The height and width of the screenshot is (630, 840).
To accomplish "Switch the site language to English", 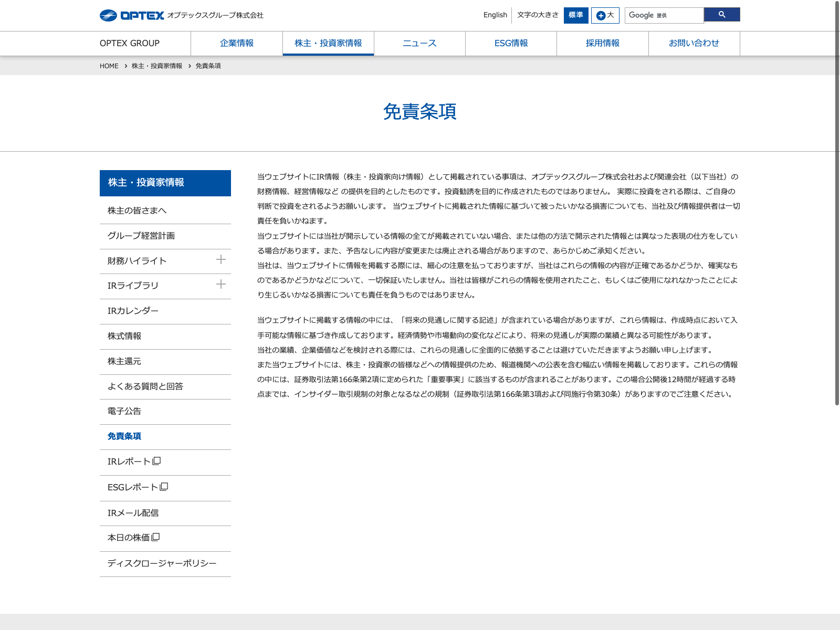I will (x=495, y=15).
